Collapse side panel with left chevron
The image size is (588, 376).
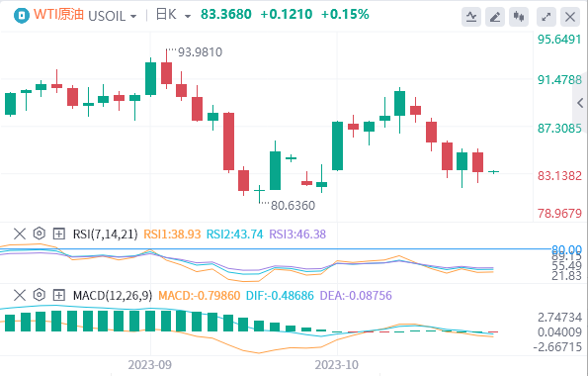[x=580, y=103]
